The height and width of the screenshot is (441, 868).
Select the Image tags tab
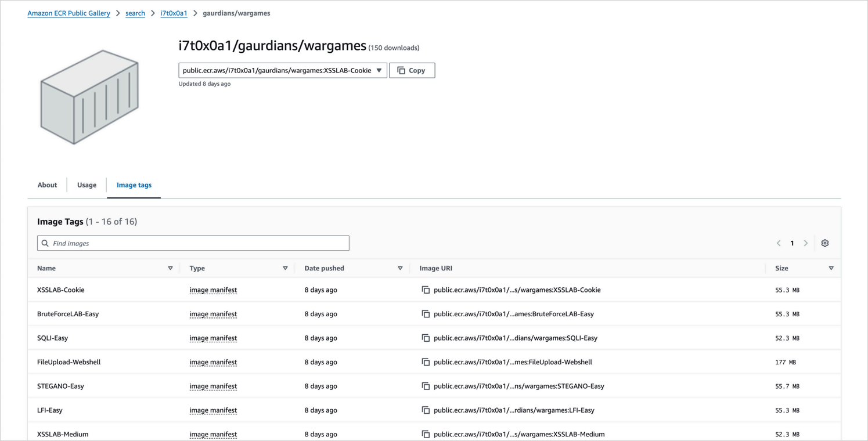[x=134, y=185]
